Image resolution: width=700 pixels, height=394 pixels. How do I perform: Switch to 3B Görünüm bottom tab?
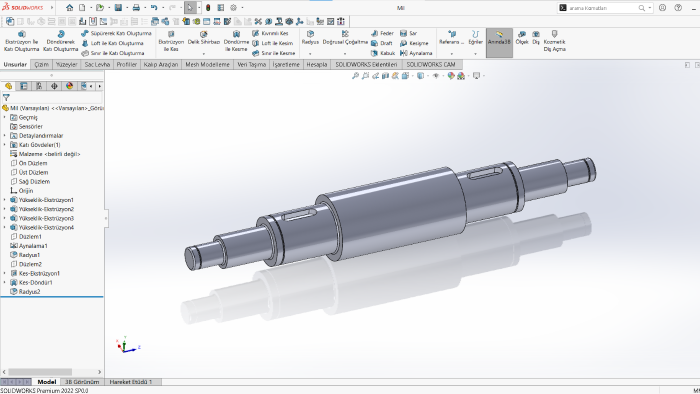[82, 382]
